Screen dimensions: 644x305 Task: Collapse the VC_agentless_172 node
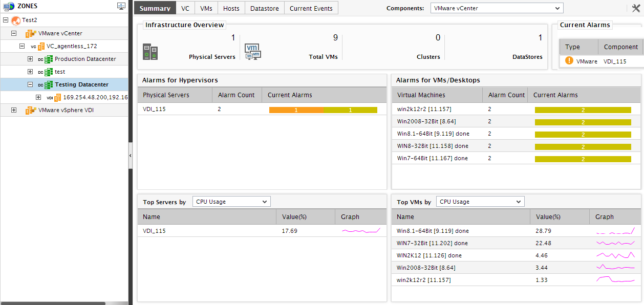[x=22, y=46]
